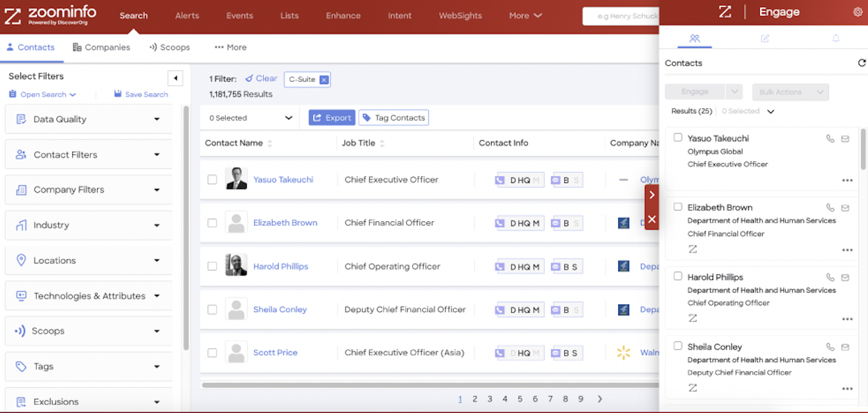Screen dimensions: 868x413
Task: Select the Engage contacts people tab
Action: click(x=694, y=38)
